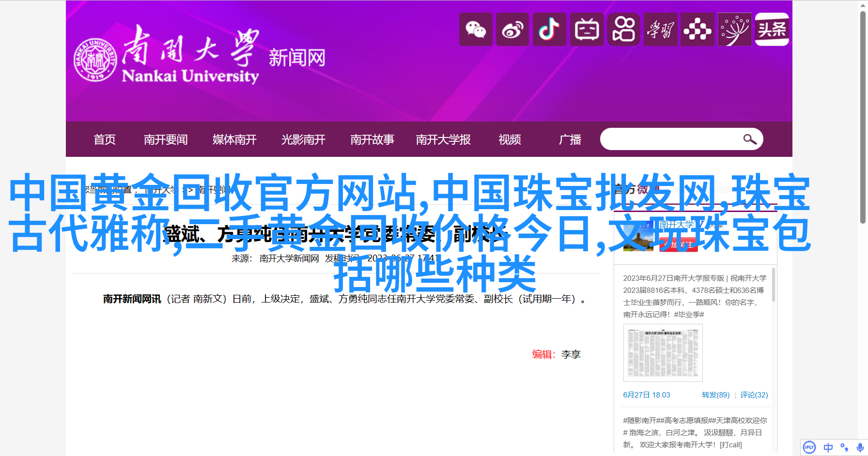Open the 头条 Toutiao icon

pos(772,30)
